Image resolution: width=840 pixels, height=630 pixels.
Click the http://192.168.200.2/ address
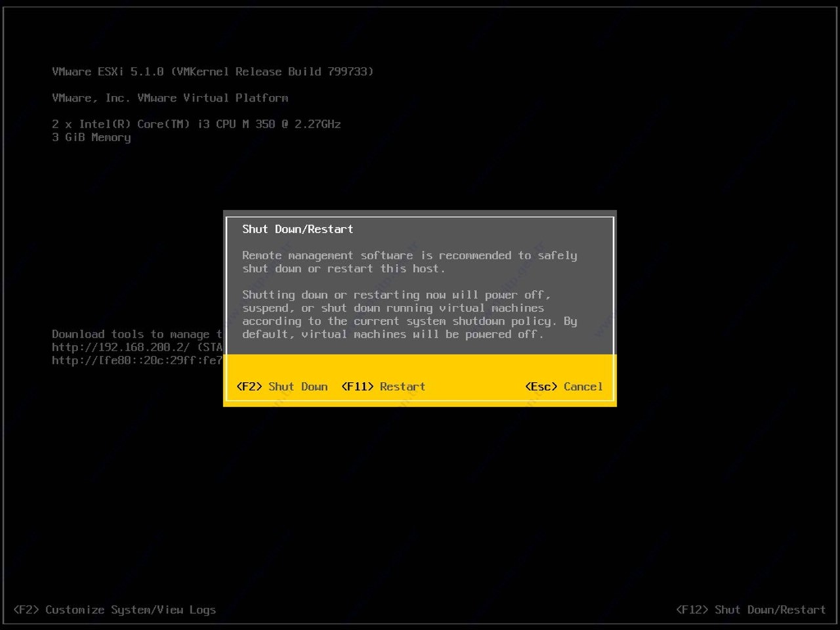click(121, 347)
